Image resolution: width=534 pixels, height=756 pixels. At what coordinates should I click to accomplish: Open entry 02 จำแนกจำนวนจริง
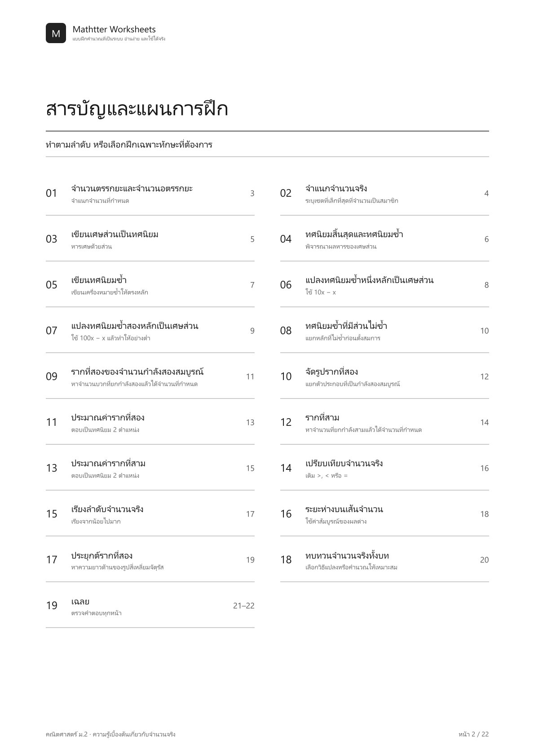click(384, 193)
